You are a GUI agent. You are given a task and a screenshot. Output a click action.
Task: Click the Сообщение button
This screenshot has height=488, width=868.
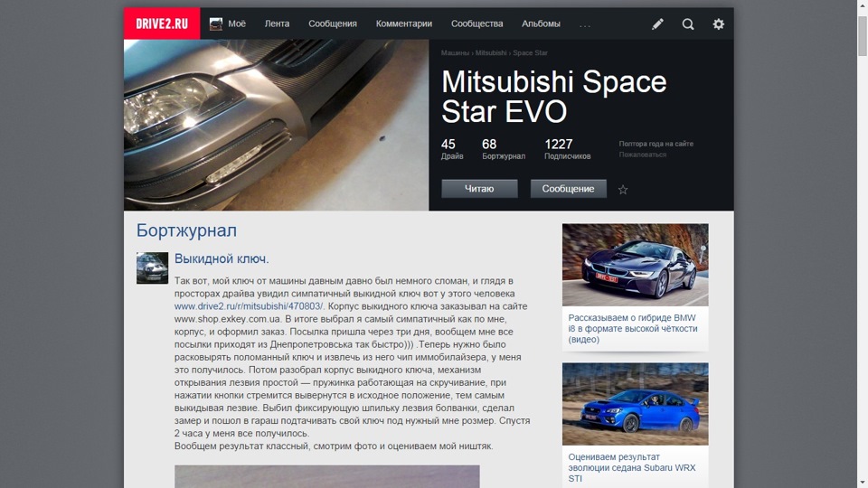tap(568, 189)
